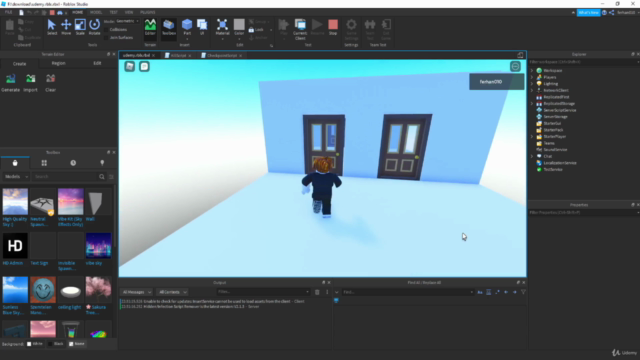Click the Lock tool in Edit group
The height and width of the screenshot is (360, 640).
256,30
